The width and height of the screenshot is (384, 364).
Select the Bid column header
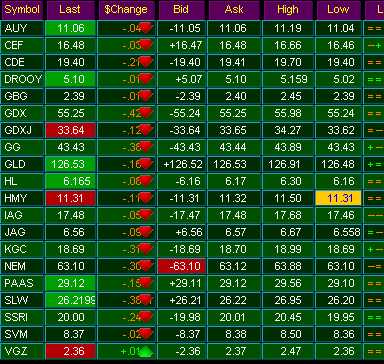click(182, 10)
